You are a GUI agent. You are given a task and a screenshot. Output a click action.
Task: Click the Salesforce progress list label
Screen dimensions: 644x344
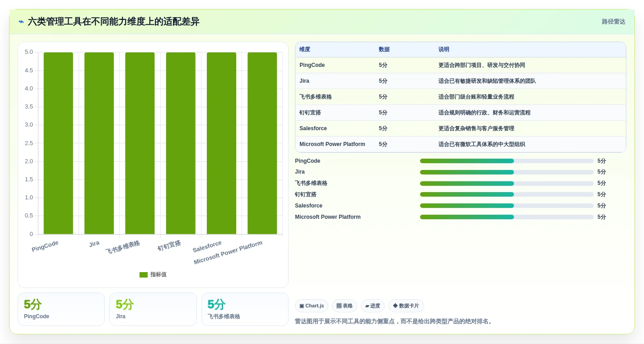(309, 206)
